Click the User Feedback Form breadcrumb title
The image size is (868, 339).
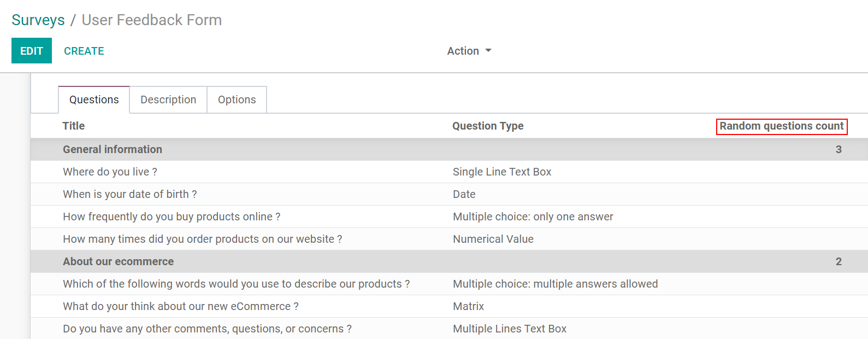(152, 20)
